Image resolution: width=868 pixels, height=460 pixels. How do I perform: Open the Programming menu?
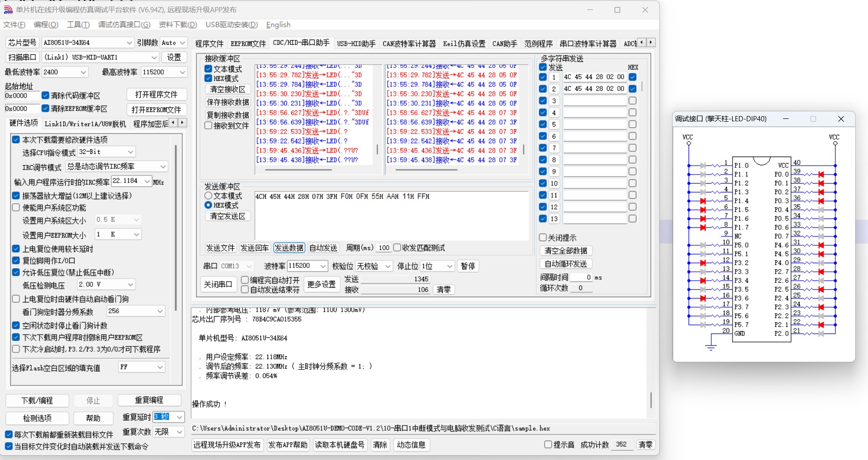pos(46,25)
